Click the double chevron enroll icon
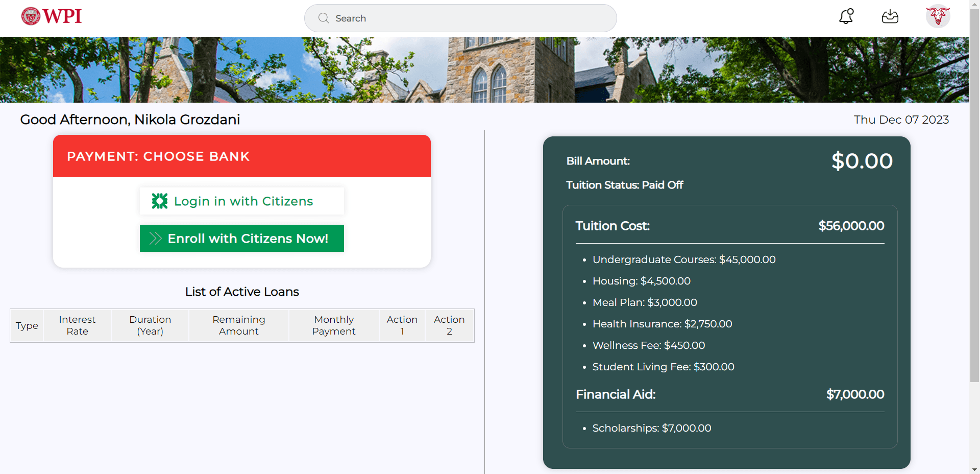 155,239
